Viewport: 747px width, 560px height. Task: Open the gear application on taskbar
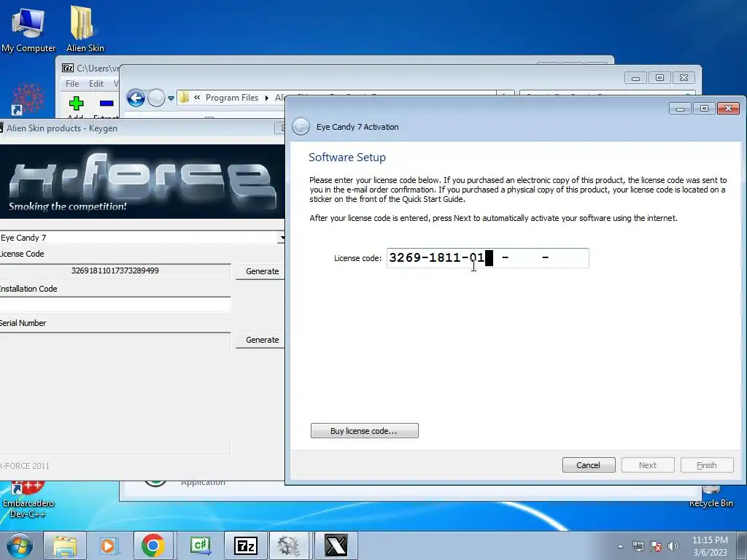[289, 545]
